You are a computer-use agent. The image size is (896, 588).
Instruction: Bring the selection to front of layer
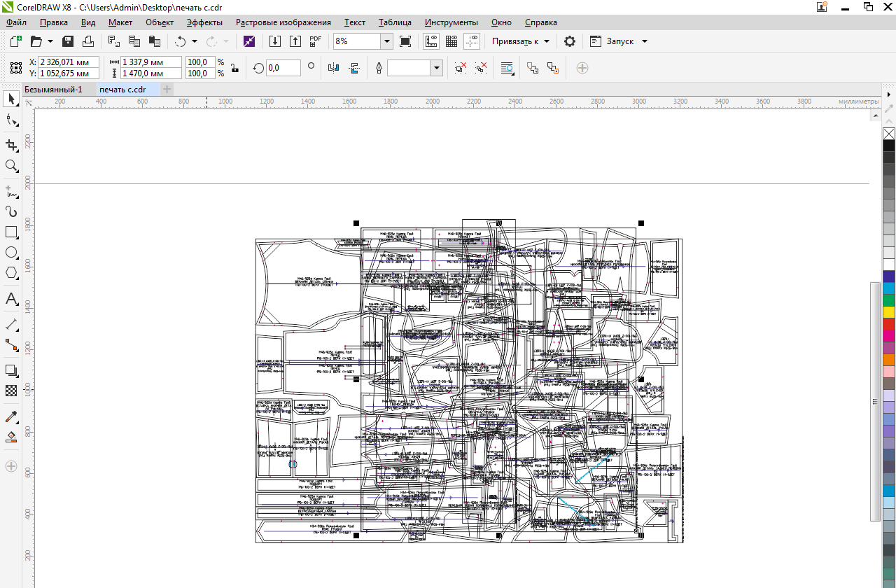coord(533,68)
